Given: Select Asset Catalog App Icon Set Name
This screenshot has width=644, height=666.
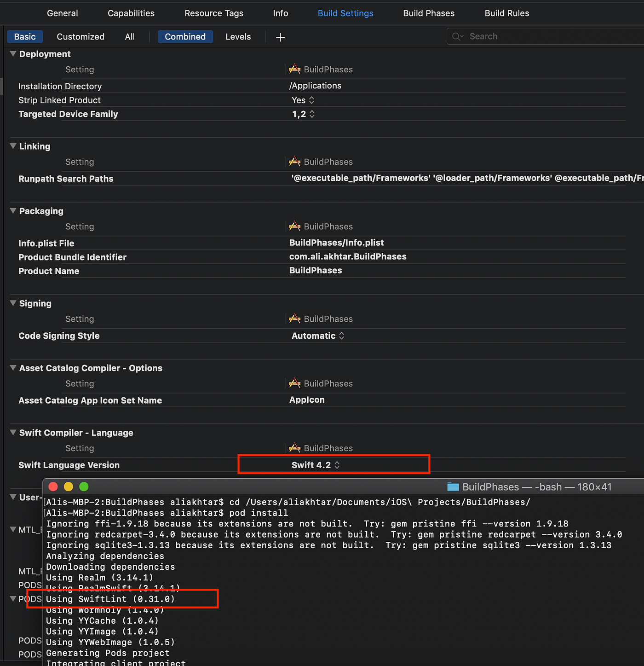Looking at the screenshot, I should (x=90, y=400).
